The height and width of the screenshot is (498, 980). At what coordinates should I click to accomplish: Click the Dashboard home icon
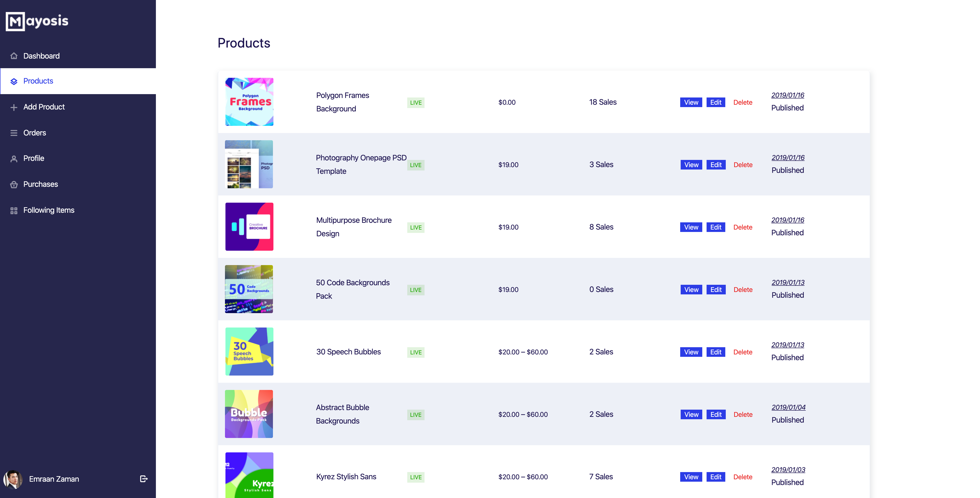coord(14,56)
